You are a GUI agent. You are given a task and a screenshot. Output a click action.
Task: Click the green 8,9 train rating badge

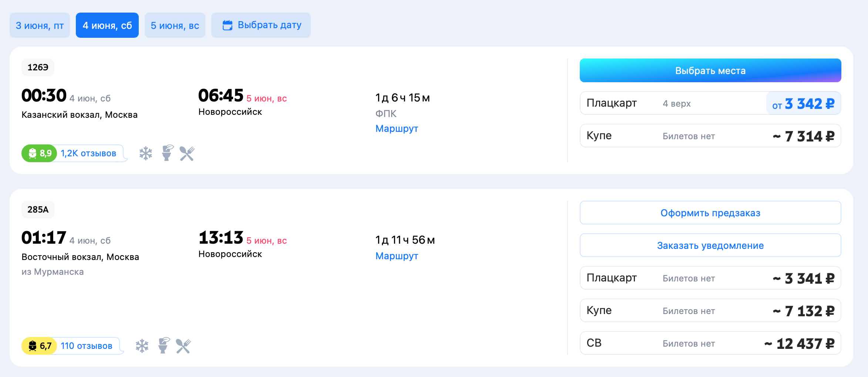click(x=40, y=153)
